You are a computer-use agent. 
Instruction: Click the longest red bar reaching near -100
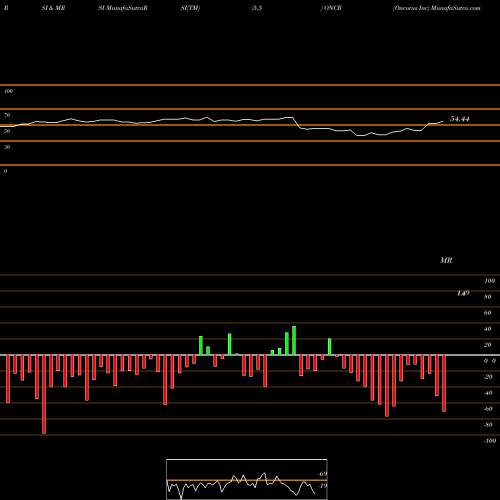pos(44,394)
